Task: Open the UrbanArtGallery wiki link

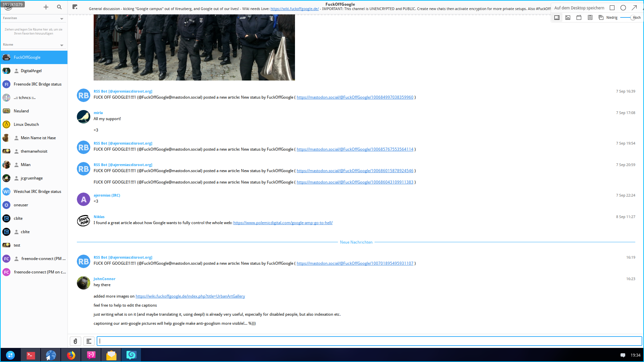Action: pyautogui.click(x=190, y=296)
